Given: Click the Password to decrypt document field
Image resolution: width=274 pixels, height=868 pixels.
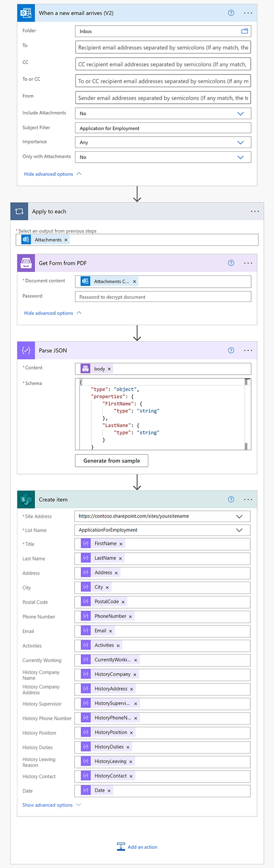Looking at the screenshot, I should (x=163, y=296).
